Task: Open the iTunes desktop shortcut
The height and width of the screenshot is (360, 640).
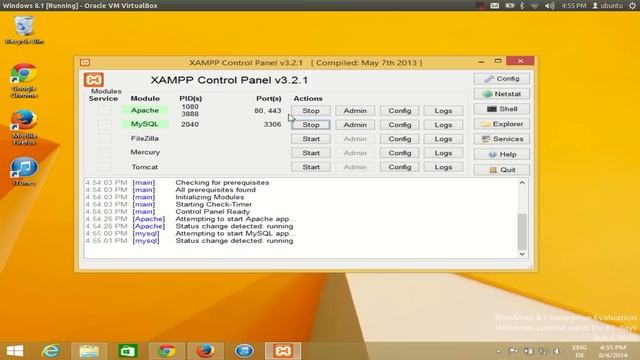Action: point(24,171)
